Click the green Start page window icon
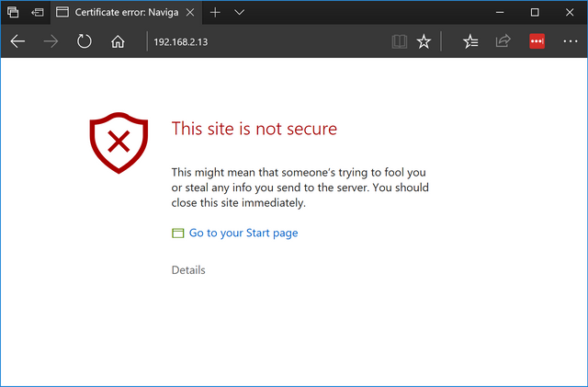Screen dimensions: 588x387 point(177,233)
